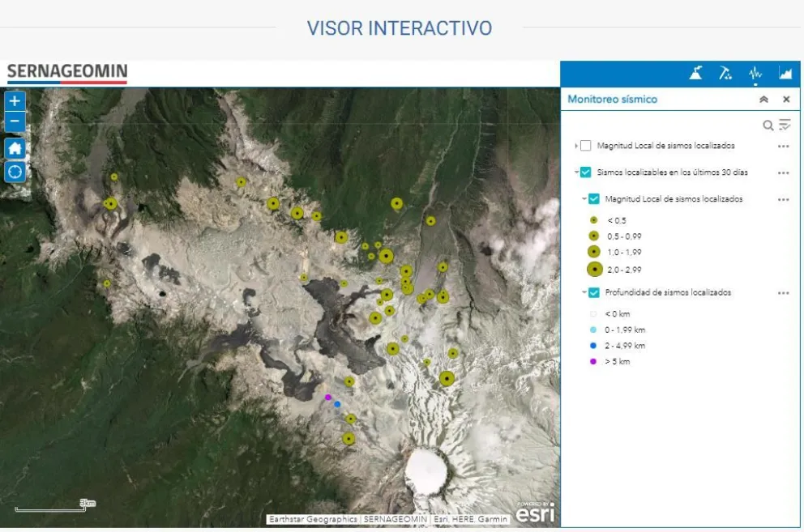The image size is (804, 532).
Task: Open the layer list filter options icon
Action: (x=785, y=125)
